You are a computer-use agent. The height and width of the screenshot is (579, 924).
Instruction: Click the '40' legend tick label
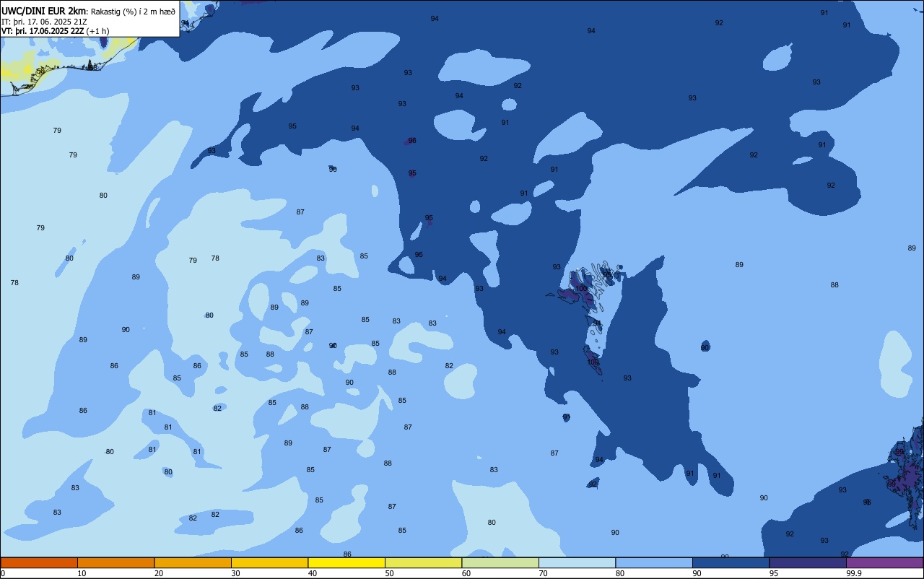[312, 573]
